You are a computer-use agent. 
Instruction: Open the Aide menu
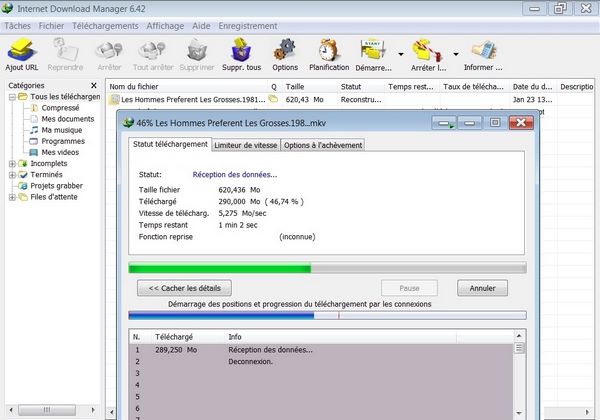(201, 26)
